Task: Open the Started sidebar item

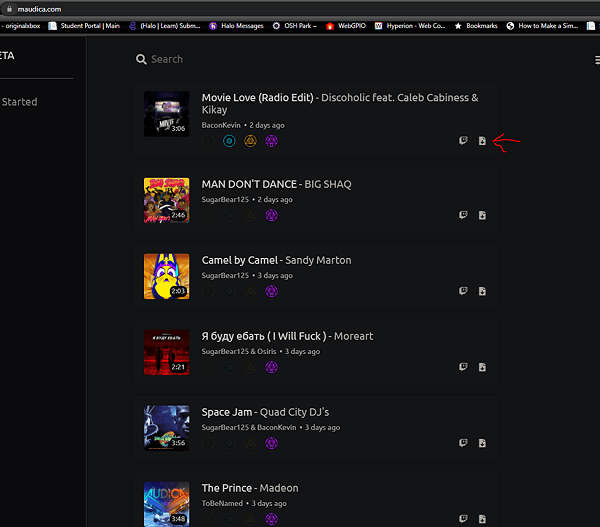Action: point(19,102)
